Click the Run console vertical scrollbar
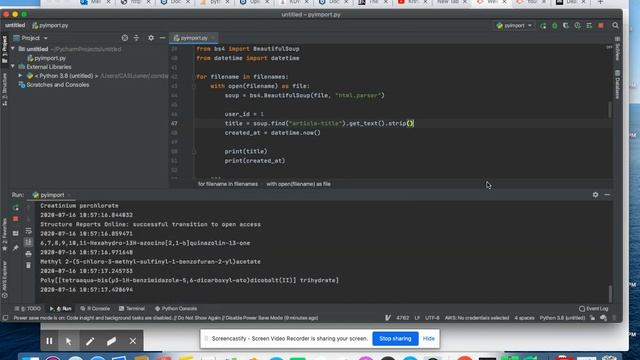This screenshot has width=640, height=360. [610, 293]
